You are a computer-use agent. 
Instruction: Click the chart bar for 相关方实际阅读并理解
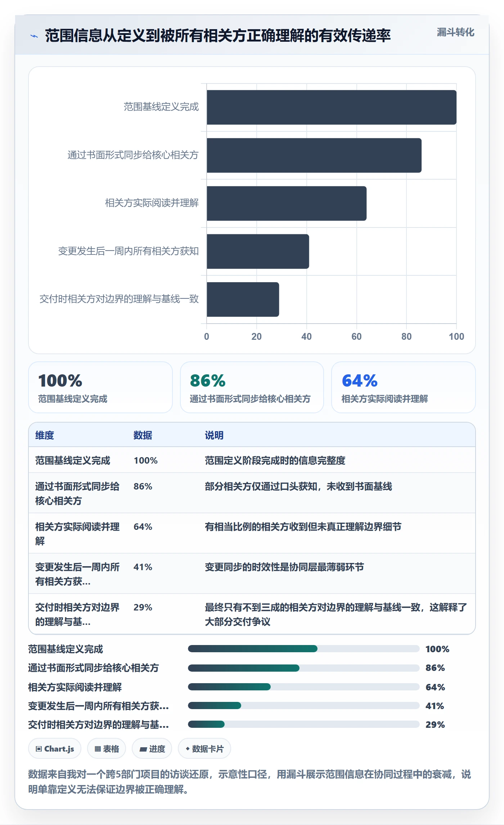pyautogui.click(x=287, y=203)
